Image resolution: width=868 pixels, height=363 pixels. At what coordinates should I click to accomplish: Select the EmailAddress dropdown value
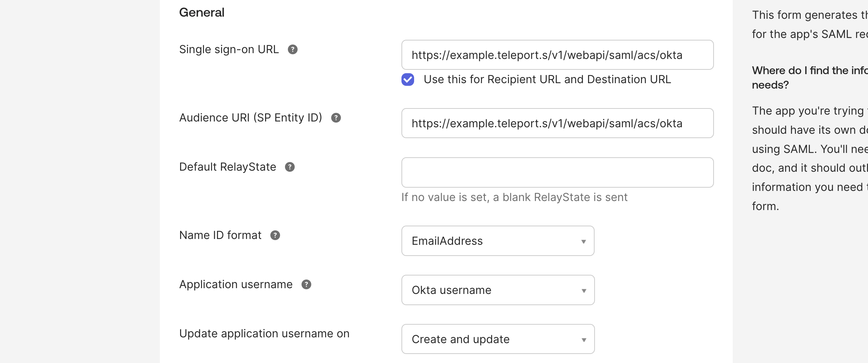pos(447,241)
